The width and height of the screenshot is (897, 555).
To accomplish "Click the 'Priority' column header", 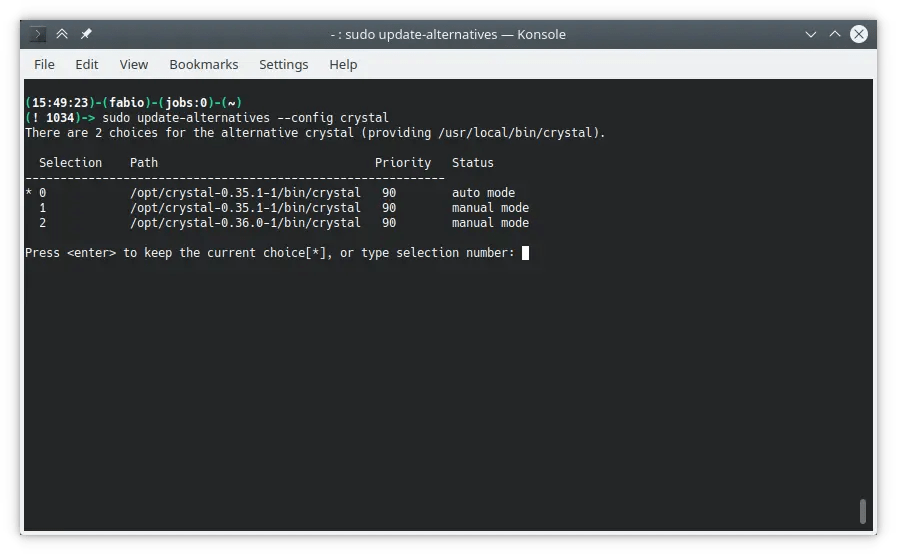I will [403, 163].
